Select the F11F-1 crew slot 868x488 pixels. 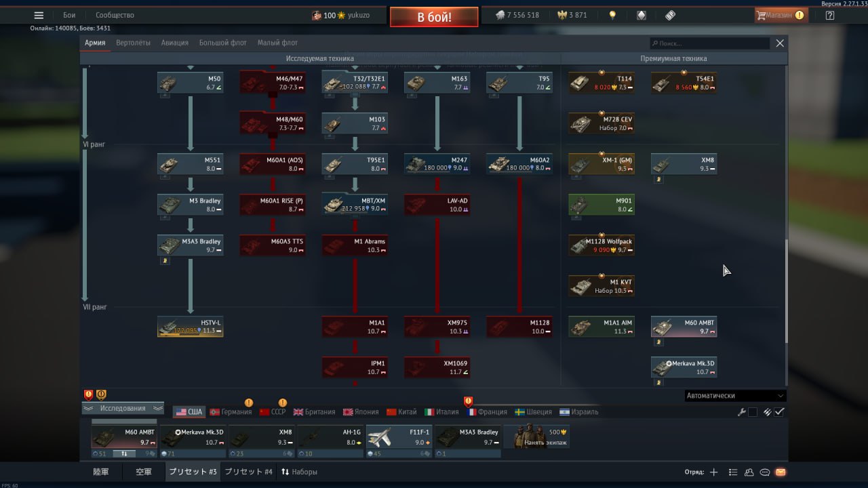pyautogui.click(x=399, y=437)
